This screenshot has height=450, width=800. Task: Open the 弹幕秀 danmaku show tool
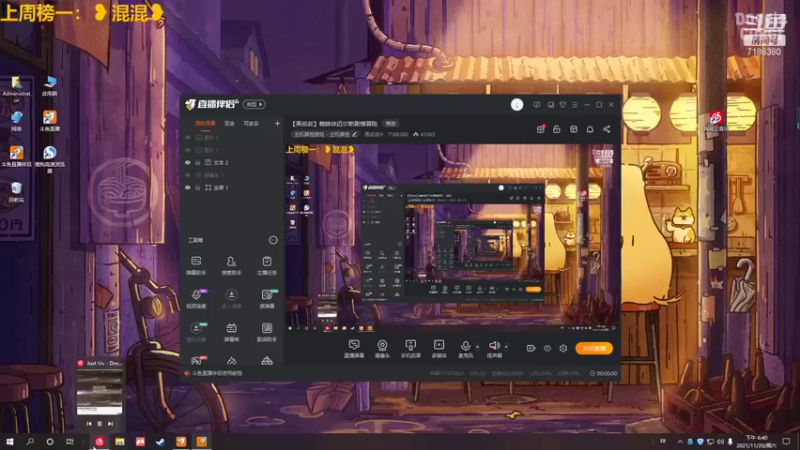click(x=231, y=332)
